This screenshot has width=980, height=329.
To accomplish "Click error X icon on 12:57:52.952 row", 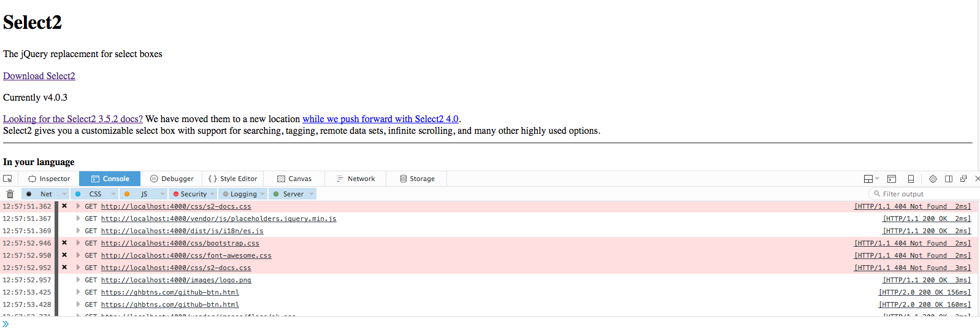I will click(64, 268).
